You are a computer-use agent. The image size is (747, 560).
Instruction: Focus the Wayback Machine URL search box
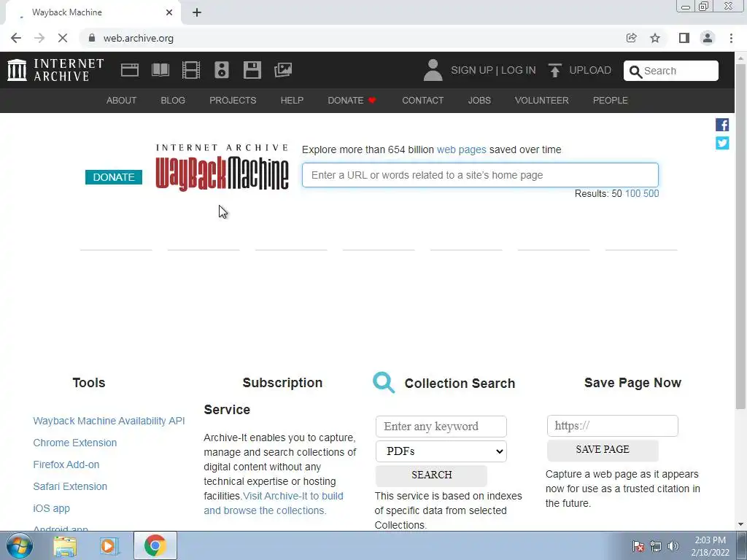pyautogui.click(x=480, y=175)
